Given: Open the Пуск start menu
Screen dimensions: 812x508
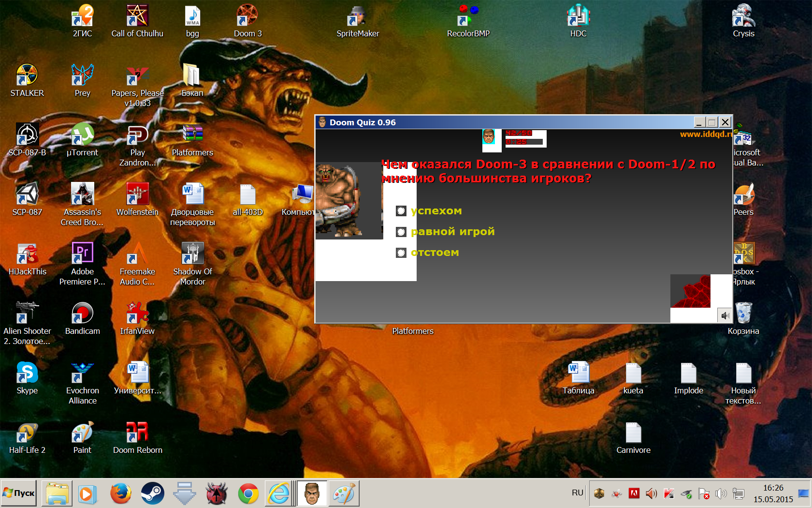Looking at the screenshot, I should (19, 493).
